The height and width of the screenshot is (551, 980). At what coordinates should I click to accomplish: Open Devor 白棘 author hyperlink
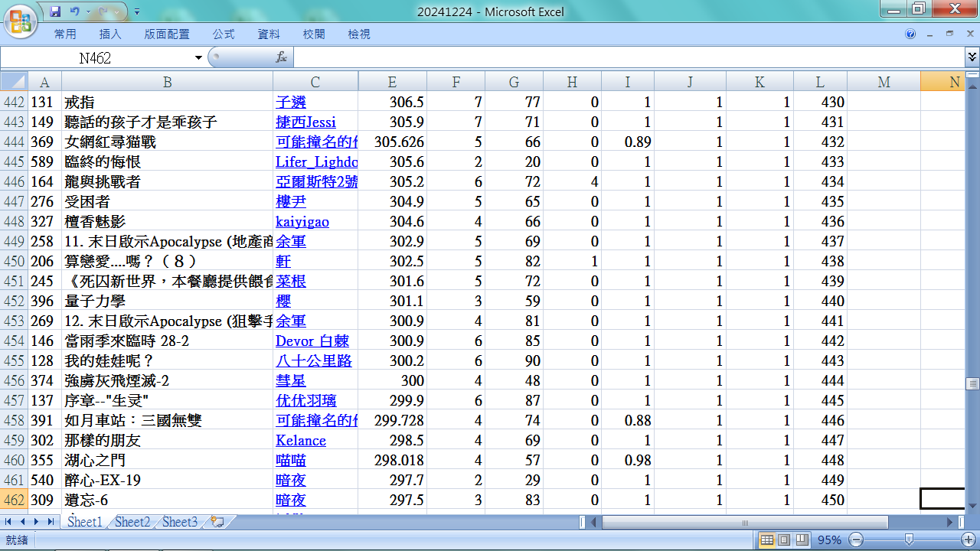point(312,341)
